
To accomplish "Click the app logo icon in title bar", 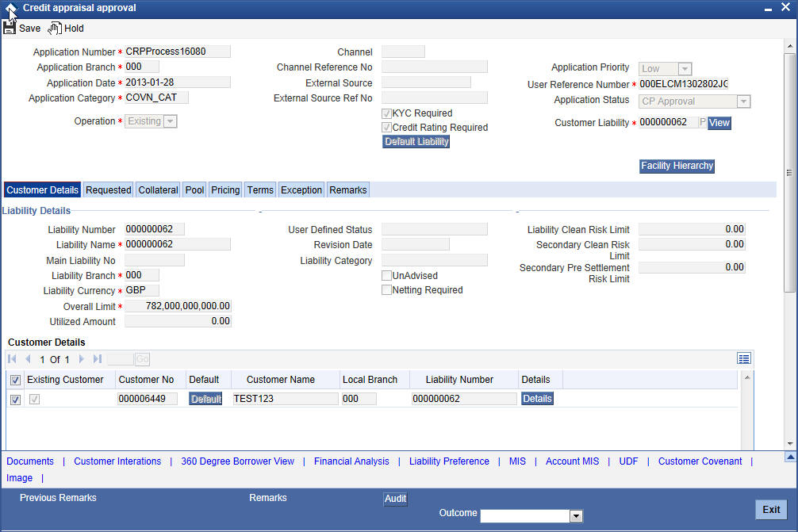I will point(10,8).
